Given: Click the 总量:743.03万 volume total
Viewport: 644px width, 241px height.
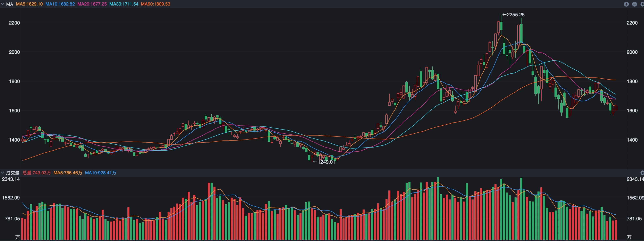Looking at the screenshot, I should coord(36,173).
